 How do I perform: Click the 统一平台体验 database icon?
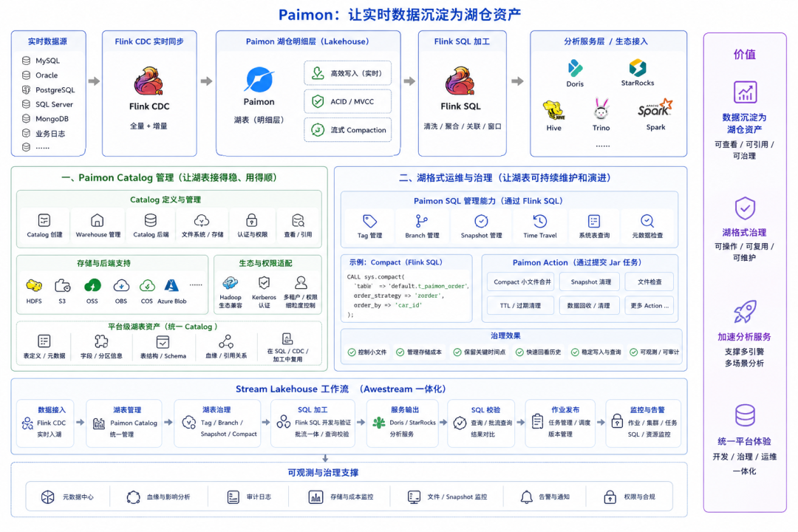click(745, 415)
